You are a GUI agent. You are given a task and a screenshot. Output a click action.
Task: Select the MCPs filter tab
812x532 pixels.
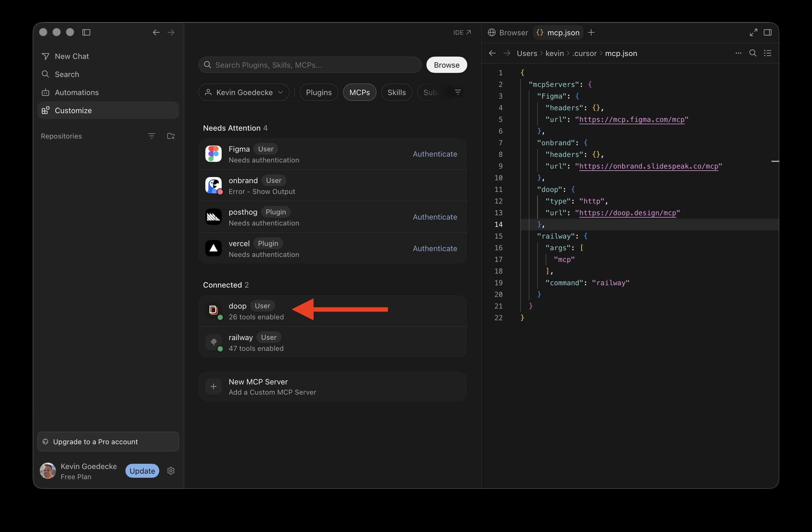[x=360, y=92]
